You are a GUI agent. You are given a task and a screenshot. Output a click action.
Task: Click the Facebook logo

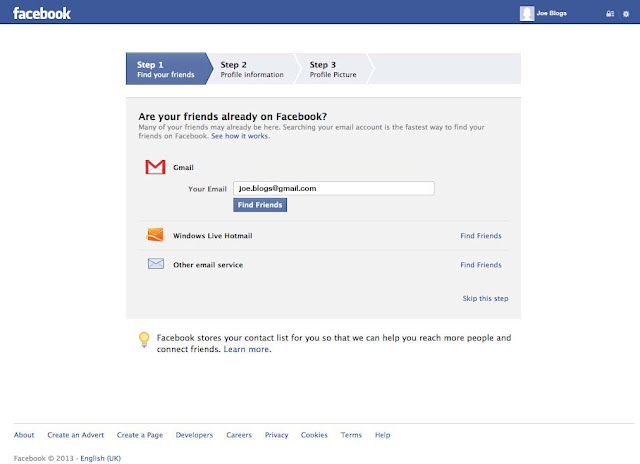[x=42, y=14]
